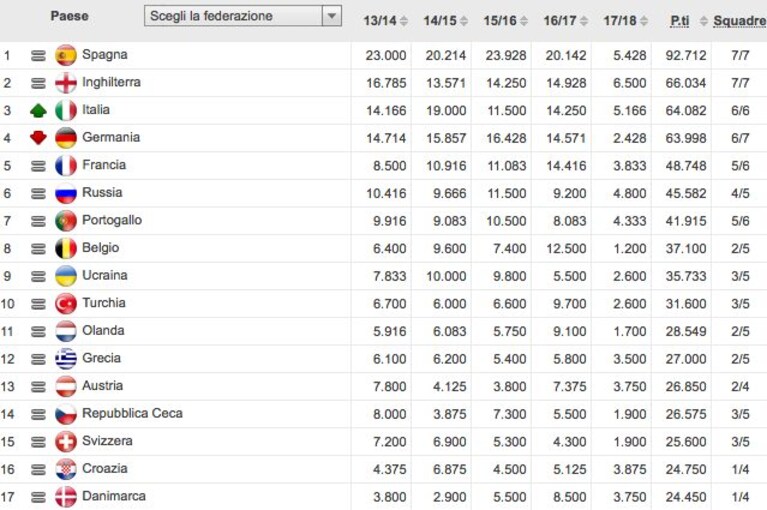Sort by the 17/18 season column

coord(626,21)
